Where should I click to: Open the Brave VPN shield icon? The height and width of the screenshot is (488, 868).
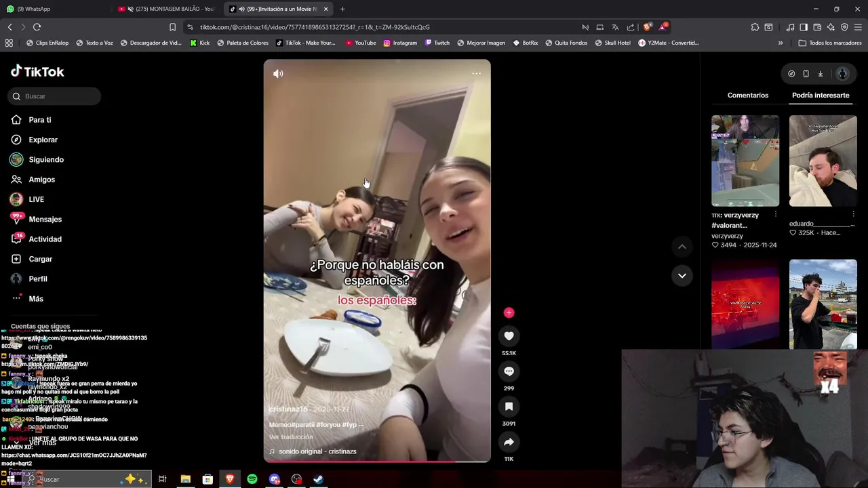coord(844,27)
